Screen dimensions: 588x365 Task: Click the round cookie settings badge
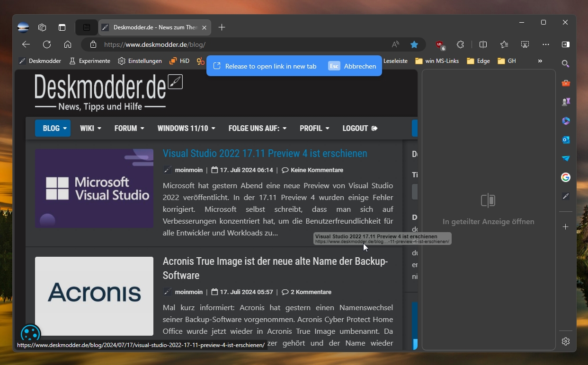click(x=30, y=333)
